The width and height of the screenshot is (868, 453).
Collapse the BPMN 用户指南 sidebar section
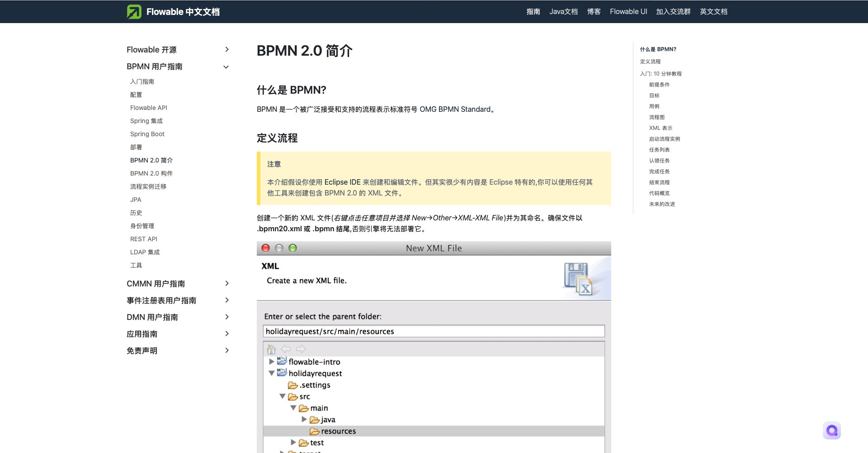pos(226,67)
